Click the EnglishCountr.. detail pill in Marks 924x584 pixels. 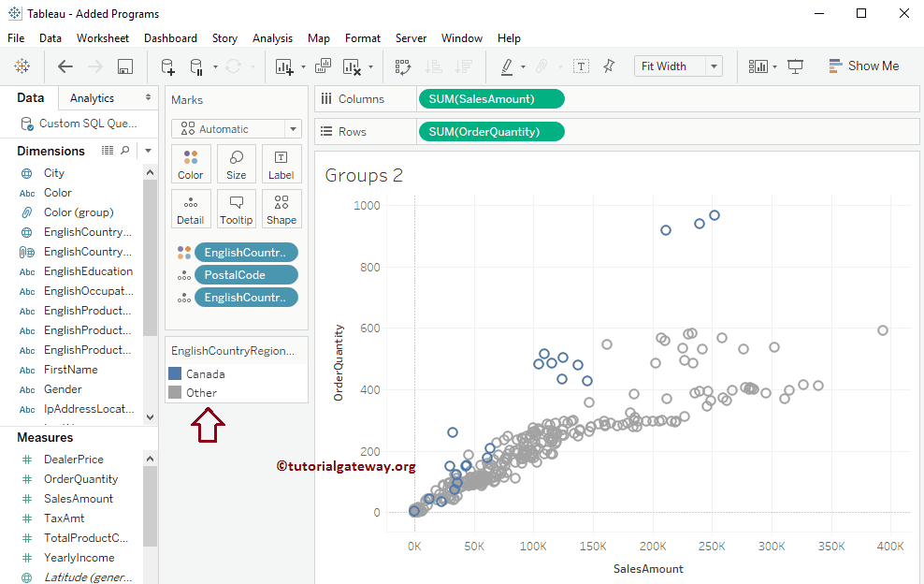[x=246, y=298]
